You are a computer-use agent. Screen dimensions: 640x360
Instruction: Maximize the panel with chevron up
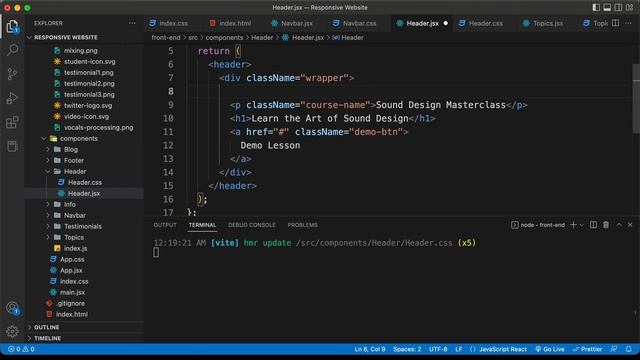[619, 225]
